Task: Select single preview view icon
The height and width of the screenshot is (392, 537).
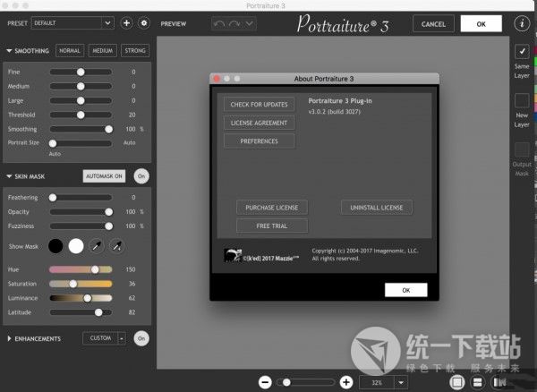Action: click(x=457, y=382)
